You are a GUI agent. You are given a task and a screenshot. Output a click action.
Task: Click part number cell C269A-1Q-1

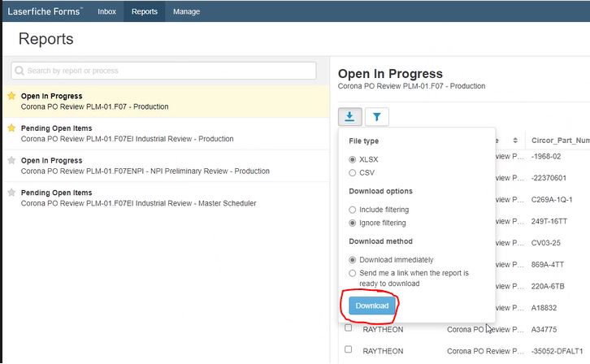click(x=552, y=200)
